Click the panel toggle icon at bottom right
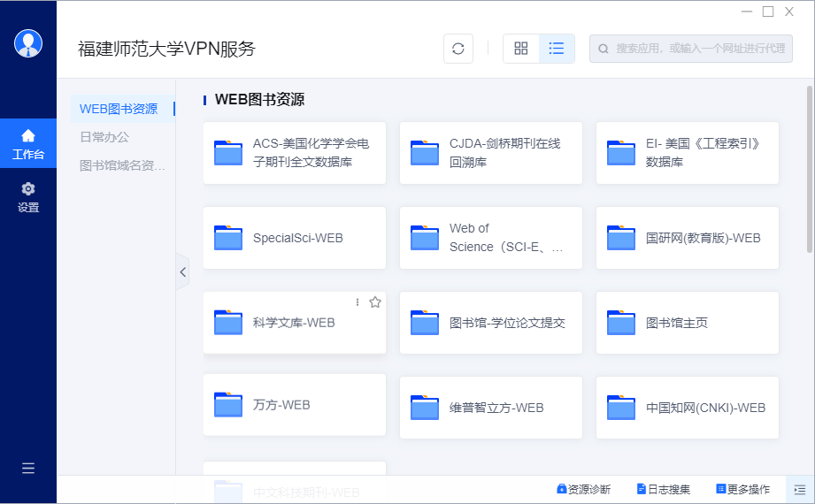Image resolution: width=815 pixels, height=504 pixels. click(800, 489)
